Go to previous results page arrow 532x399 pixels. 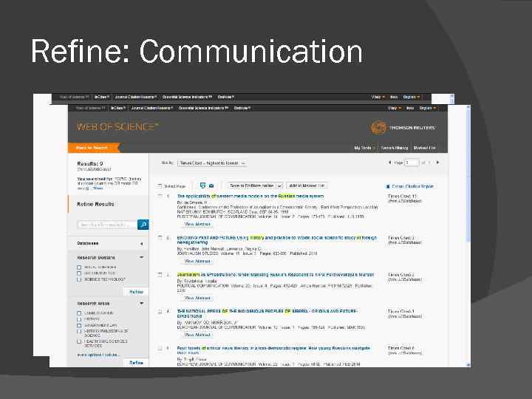(x=389, y=163)
